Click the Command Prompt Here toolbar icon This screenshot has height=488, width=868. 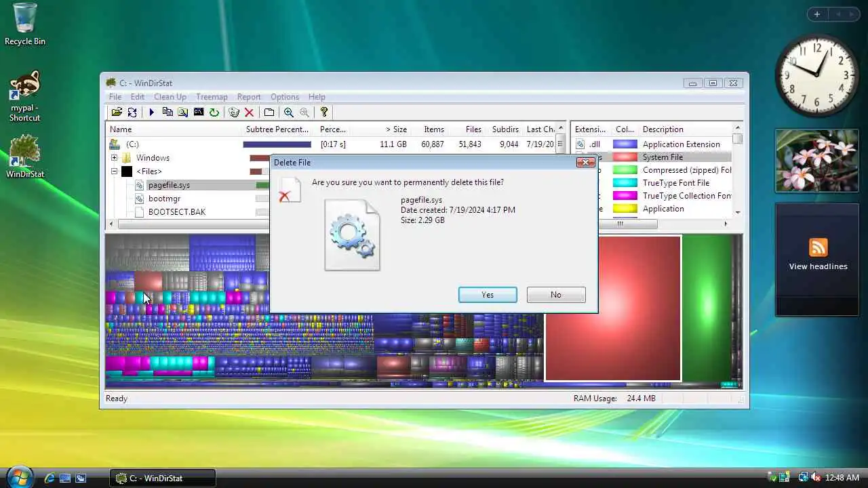coord(199,113)
